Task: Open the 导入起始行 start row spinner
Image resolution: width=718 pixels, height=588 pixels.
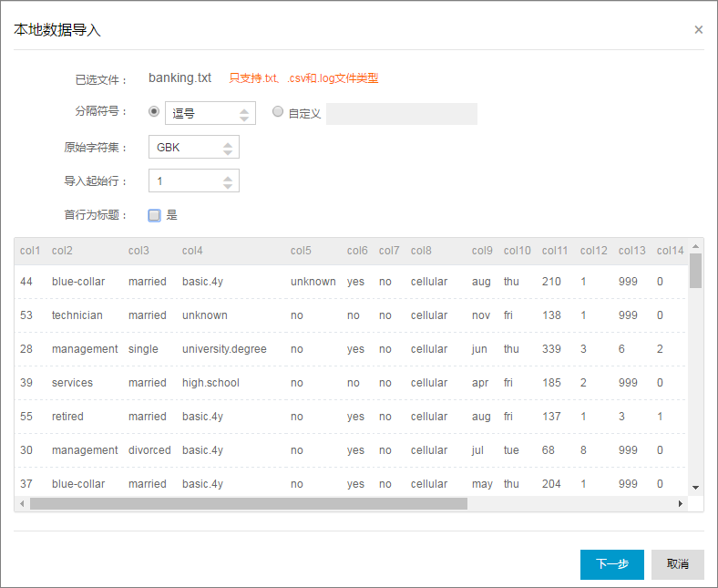Action: point(194,181)
